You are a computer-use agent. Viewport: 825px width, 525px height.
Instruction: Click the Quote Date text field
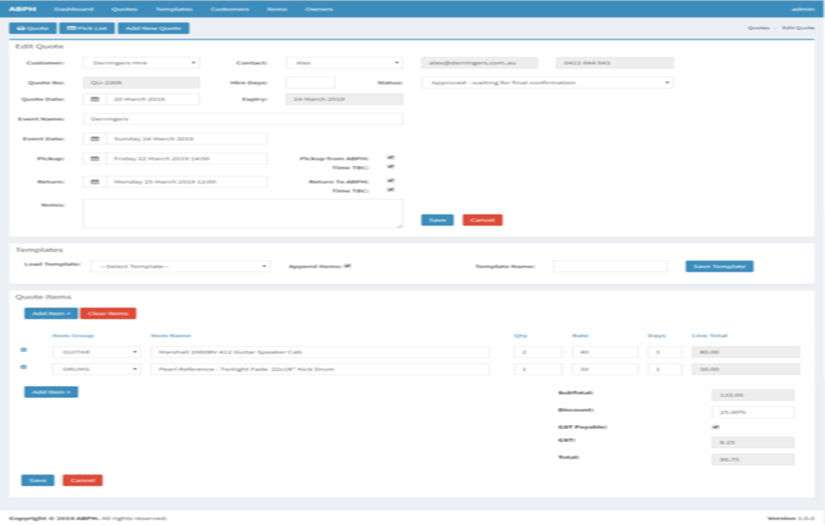pos(153,99)
